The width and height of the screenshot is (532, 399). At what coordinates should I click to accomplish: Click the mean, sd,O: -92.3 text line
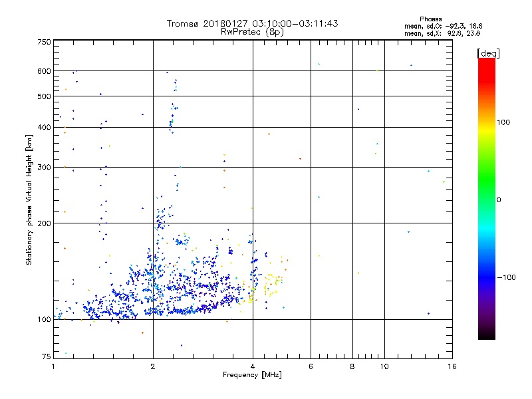coord(443,26)
